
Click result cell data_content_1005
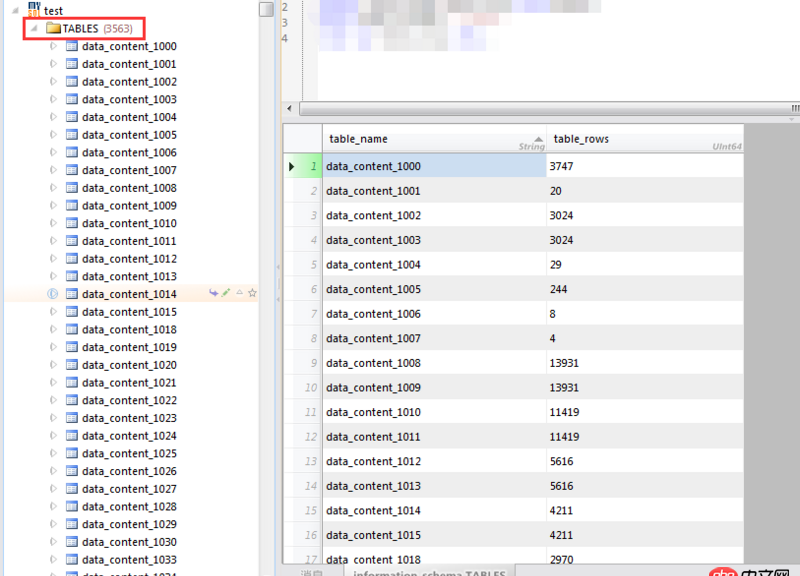(x=434, y=289)
